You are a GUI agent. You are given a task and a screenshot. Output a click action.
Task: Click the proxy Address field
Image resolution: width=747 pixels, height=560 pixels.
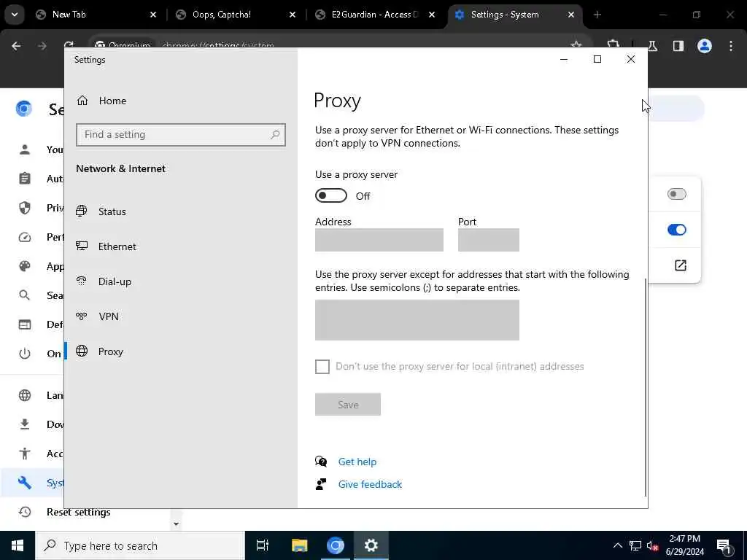[x=379, y=239]
